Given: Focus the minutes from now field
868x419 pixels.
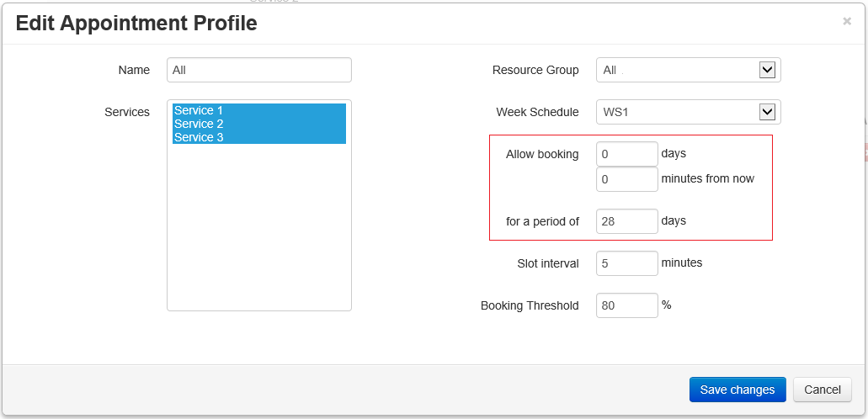Looking at the screenshot, I should [626, 179].
